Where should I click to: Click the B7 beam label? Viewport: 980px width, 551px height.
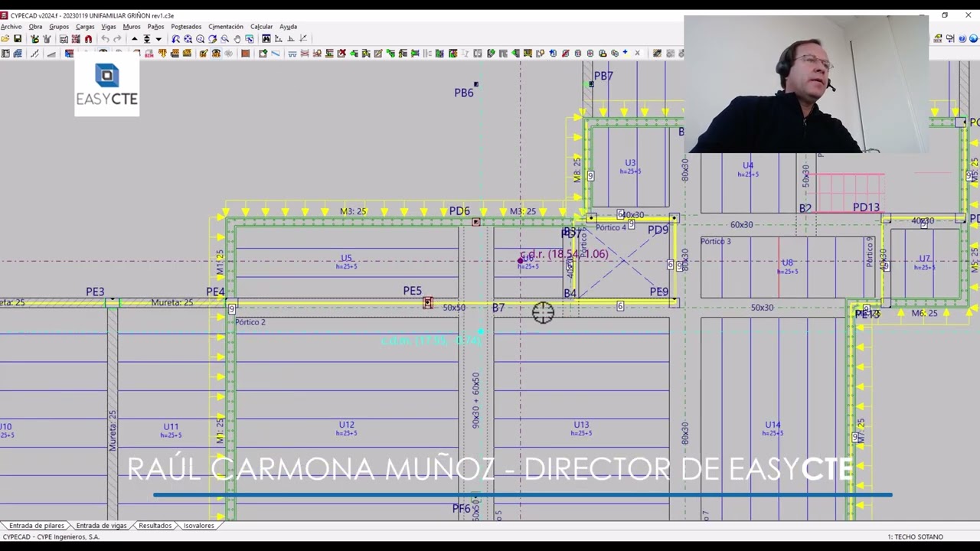pos(498,308)
